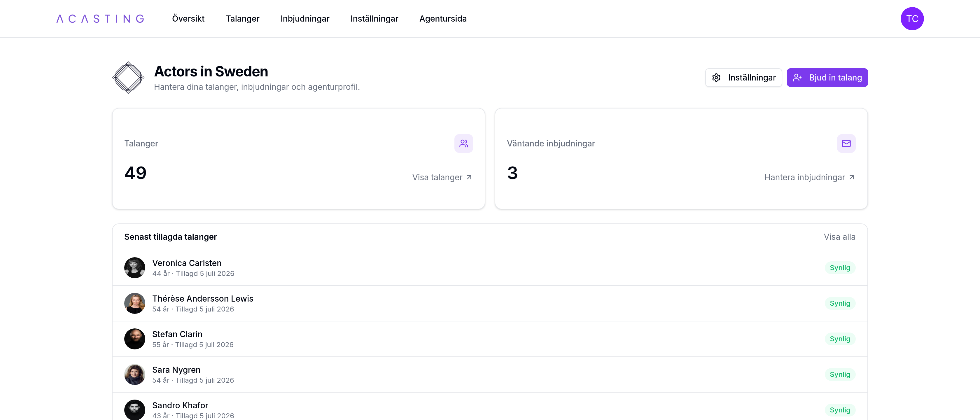Screen dimensions: 980x420
Task: Click the Väntande inbjudningar card label
Action: [x=550, y=143]
